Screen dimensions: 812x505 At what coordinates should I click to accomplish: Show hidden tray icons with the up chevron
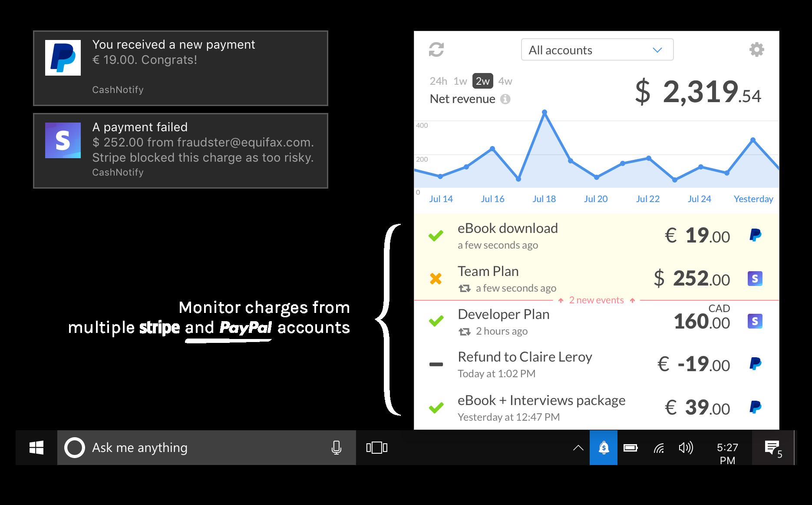[578, 448]
